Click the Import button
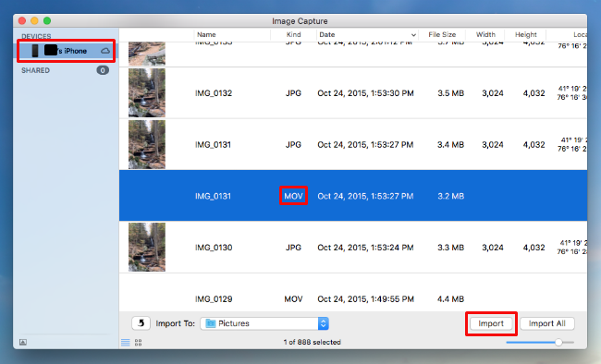 (x=491, y=323)
